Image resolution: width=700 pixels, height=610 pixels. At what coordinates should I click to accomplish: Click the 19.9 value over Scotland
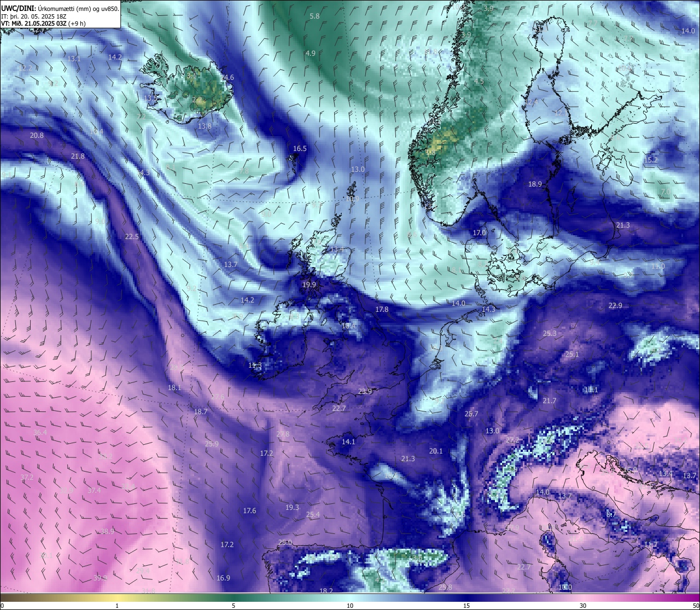(x=309, y=284)
